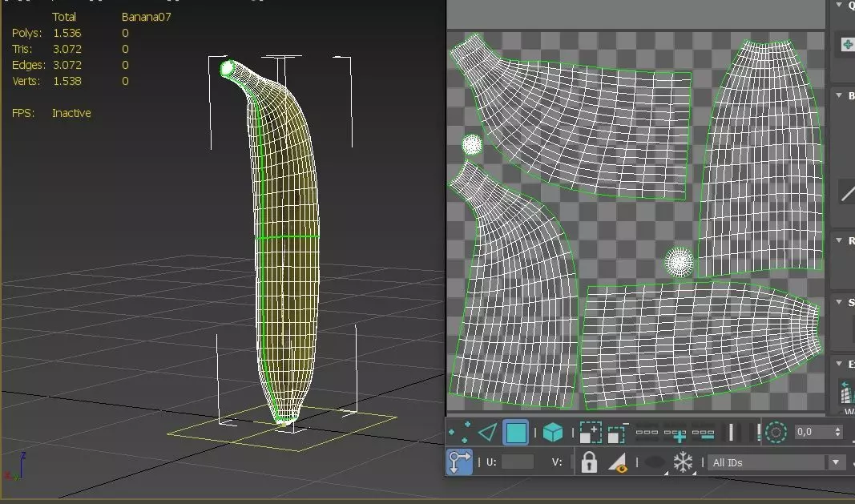Click Ring selection icon
The image size is (855, 504).
(731, 433)
